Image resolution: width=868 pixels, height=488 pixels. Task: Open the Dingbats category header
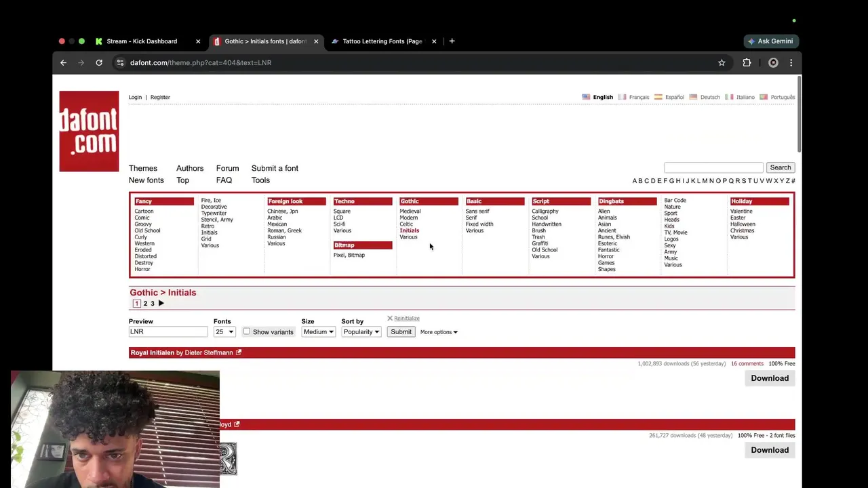coord(627,201)
